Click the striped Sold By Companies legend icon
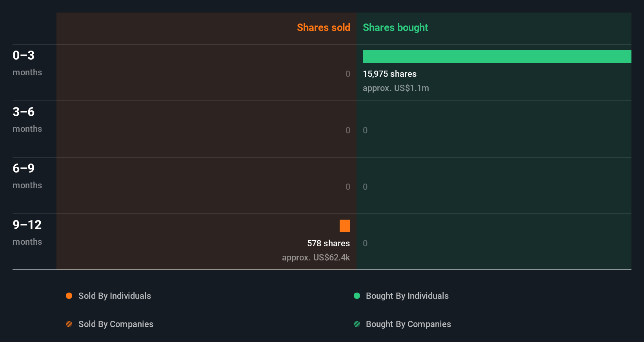This screenshot has height=342, width=644. [x=69, y=324]
